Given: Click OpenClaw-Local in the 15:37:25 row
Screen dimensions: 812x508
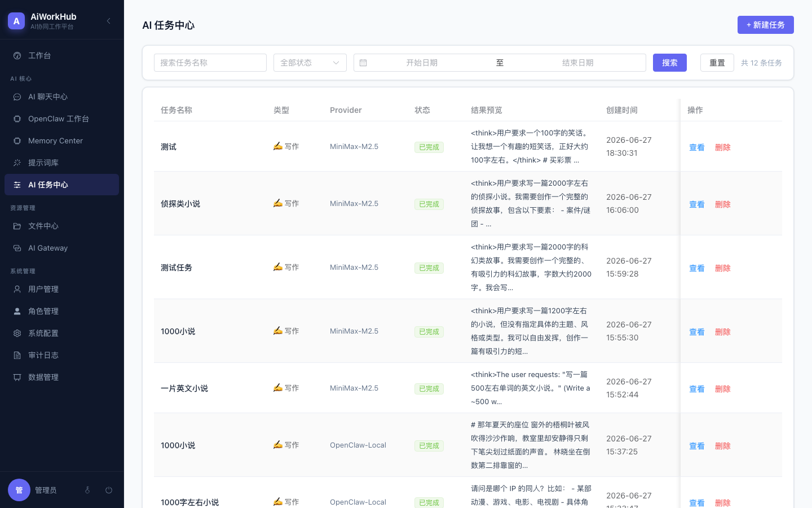Looking at the screenshot, I should (358, 445).
